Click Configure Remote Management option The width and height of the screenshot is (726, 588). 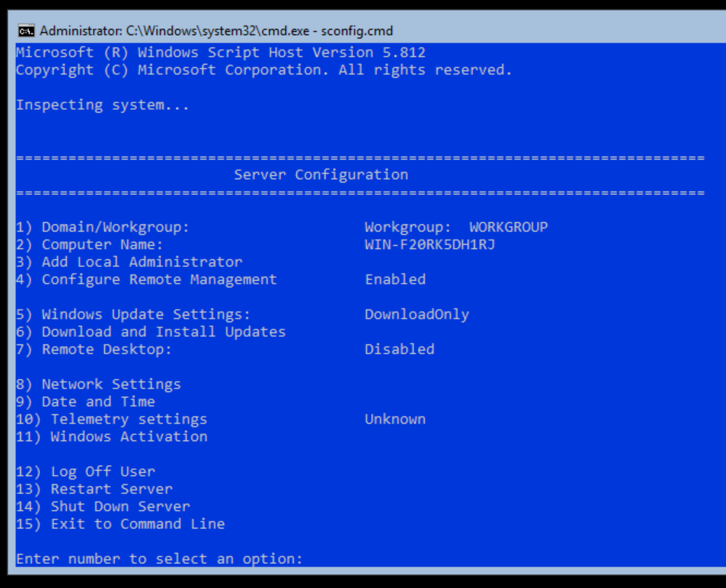pos(146,279)
